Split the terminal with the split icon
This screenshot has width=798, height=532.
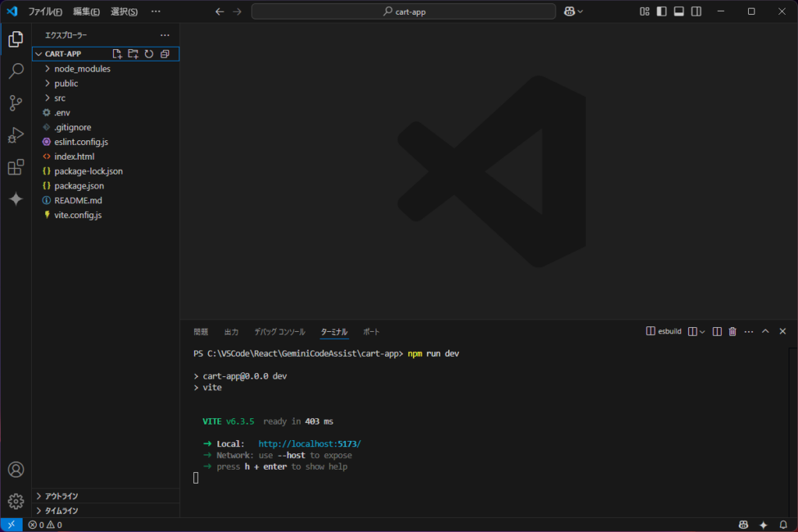717,332
